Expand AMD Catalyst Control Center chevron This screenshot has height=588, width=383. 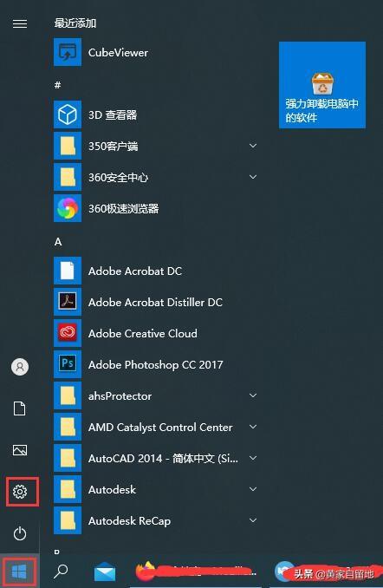(x=253, y=427)
